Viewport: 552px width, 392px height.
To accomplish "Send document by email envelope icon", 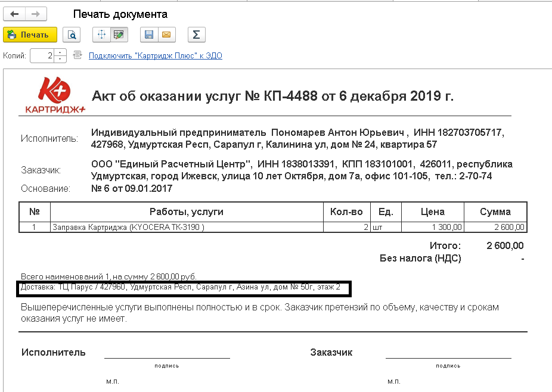I will click(166, 35).
